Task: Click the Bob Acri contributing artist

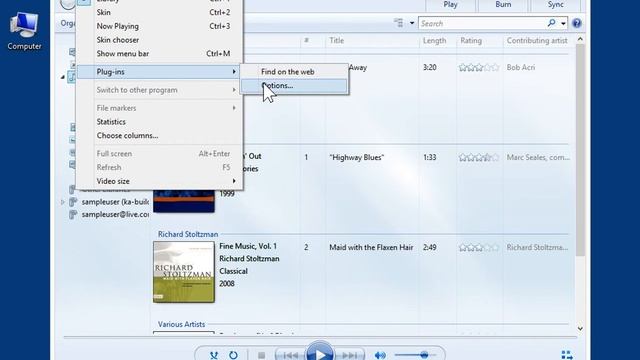Action: tap(520, 68)
